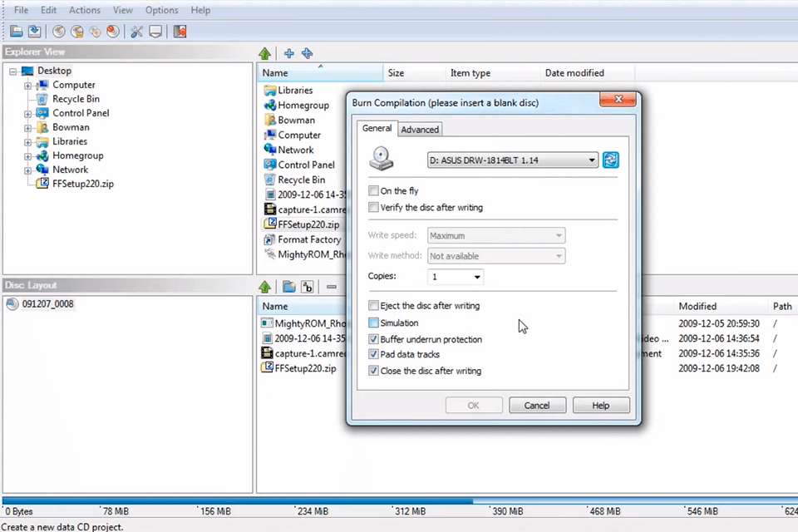Click the new folder icon in Disc Layout
Screen dimensions: 798x532
point(288,287)
